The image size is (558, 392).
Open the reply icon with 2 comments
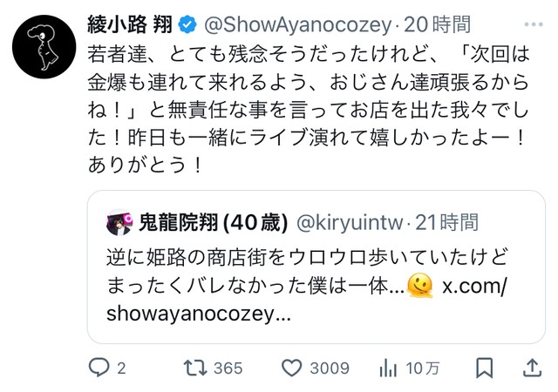point(99,368)
